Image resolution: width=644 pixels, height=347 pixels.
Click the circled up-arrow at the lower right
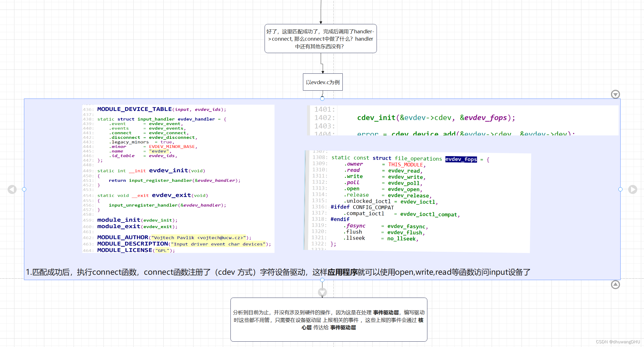[616, 285]
